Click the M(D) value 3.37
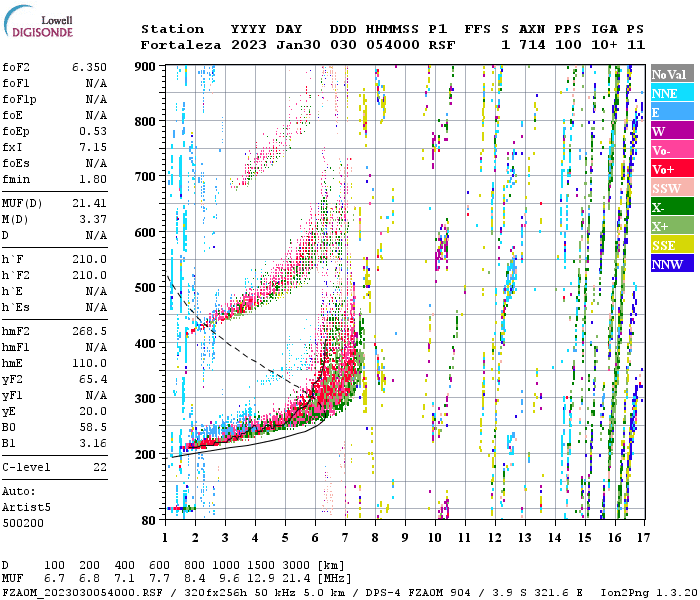This screenshot has width=700, height=600. click(93, 220)
